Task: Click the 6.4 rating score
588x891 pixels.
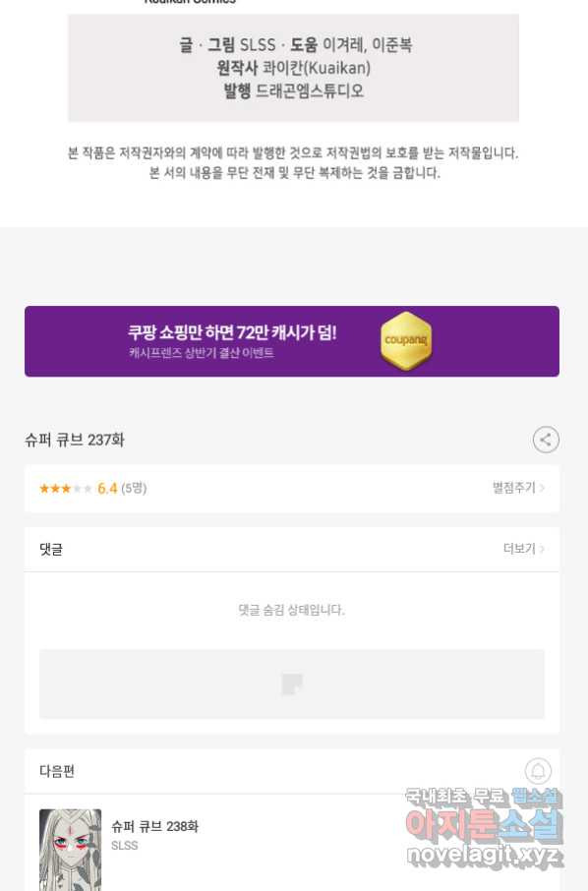Action: 107,488
